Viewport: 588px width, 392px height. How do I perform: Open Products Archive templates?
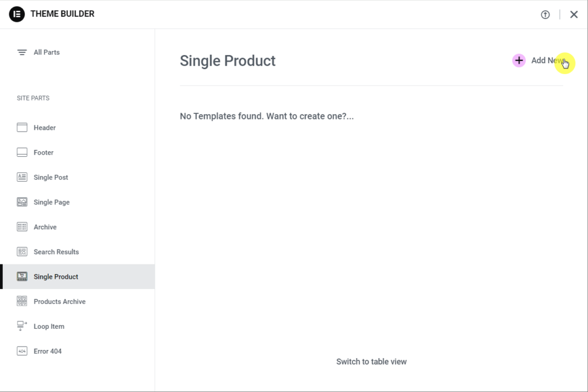(x=60, y=302)
